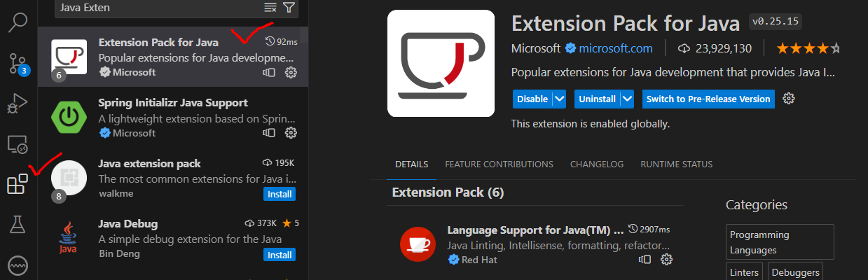Select Java Debug list item
Image resolution: width=868 pixels, height=280 pixels.
tap(173, 239)
